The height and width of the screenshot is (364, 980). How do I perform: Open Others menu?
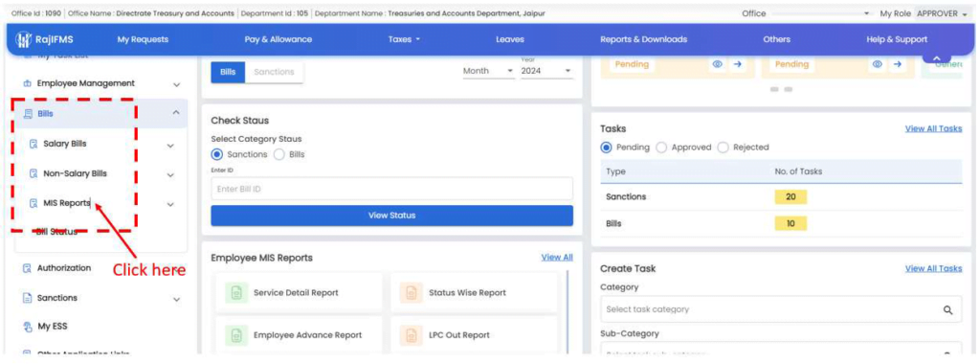(x=776, y=39)
